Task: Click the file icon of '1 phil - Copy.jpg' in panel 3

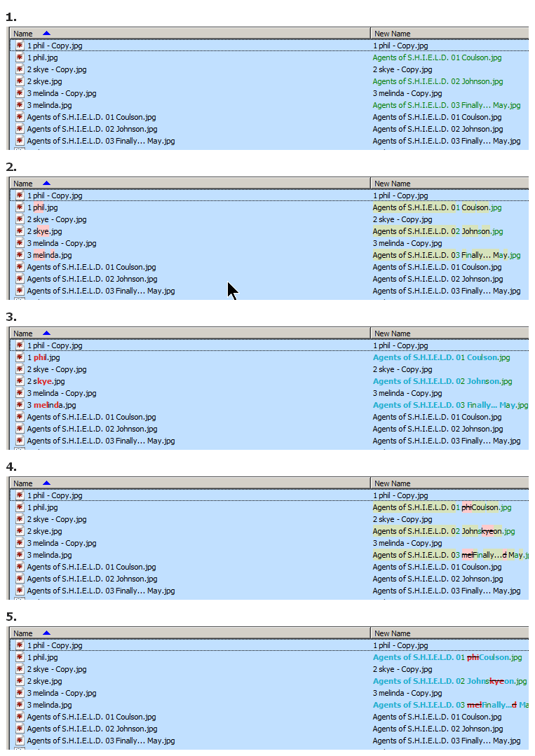Action: tap(20, 345)
